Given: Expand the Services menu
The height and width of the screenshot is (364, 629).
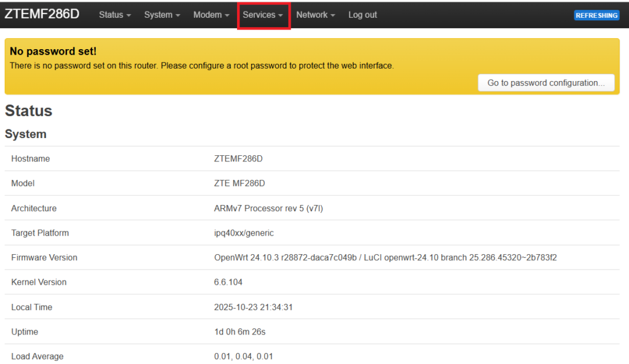Looking at the screenshot, I should (263, 15).
